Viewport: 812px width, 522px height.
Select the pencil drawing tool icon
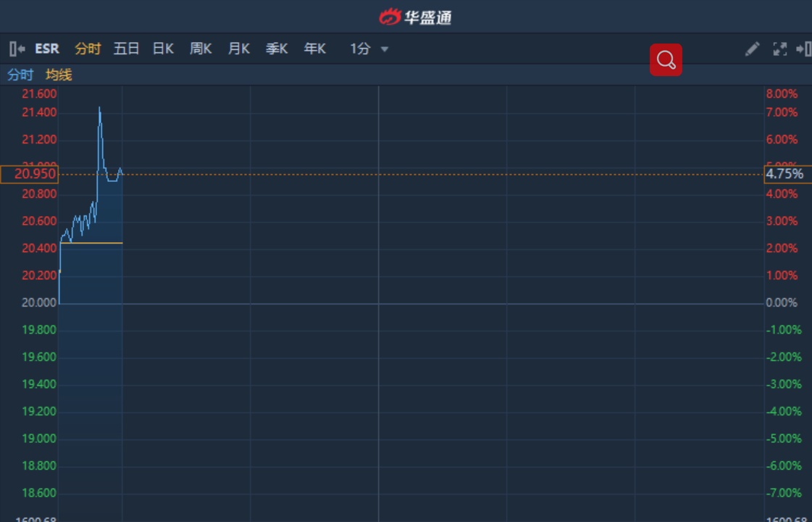(x=752, y=49)
